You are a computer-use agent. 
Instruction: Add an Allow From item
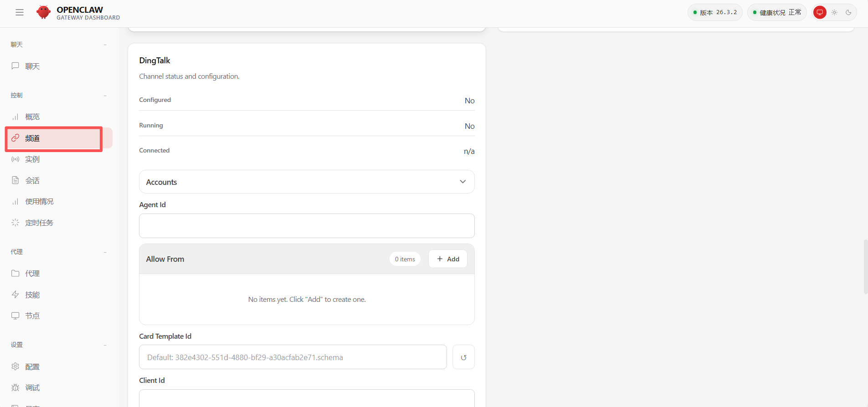click(x=448, y=259)
